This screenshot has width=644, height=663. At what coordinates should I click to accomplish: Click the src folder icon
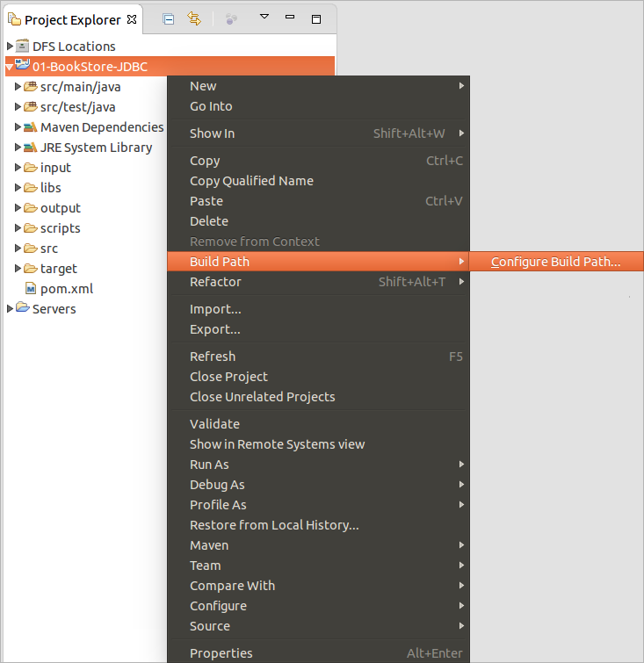coord(31,249)
